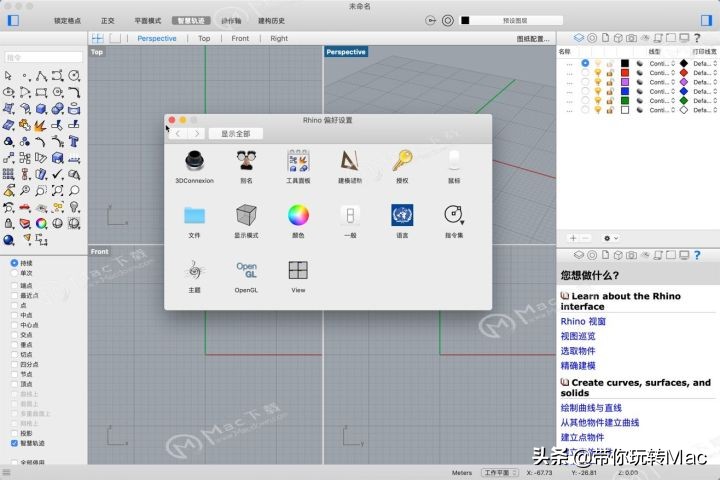
Task: Open the 别名 (aliases) preference pane
Action: 246,161
